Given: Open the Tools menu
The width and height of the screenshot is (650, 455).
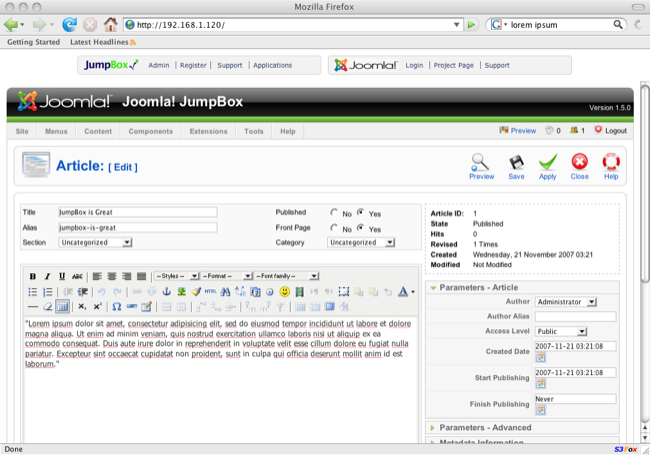Looking at the screenshot, I should coord(254,131).
